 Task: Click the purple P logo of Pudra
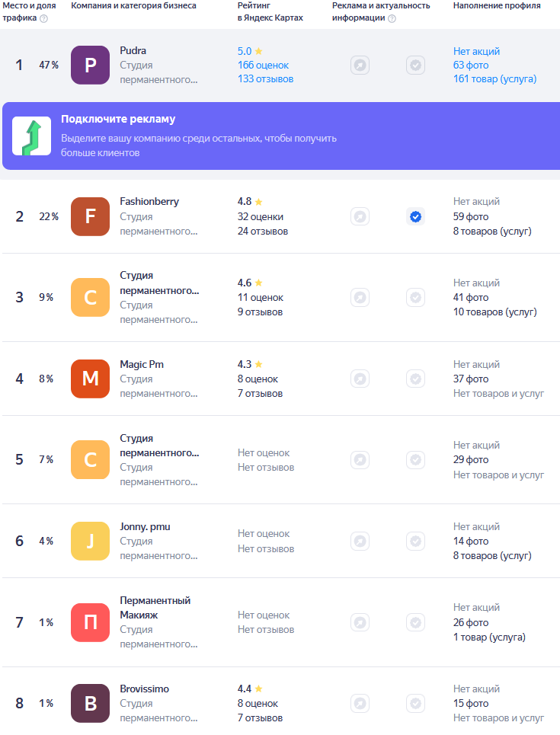(90, 66)
